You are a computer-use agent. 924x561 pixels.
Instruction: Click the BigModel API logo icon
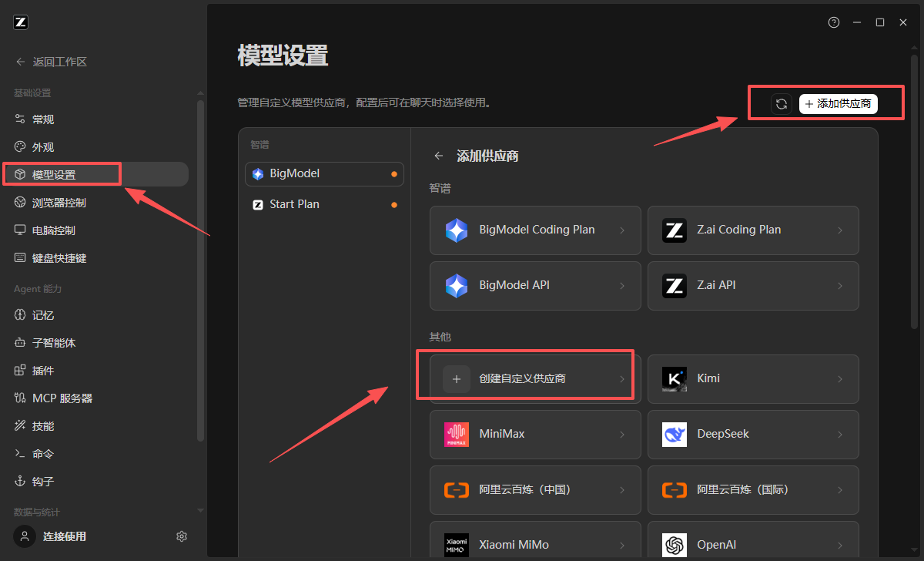click(x=457, y=286)
